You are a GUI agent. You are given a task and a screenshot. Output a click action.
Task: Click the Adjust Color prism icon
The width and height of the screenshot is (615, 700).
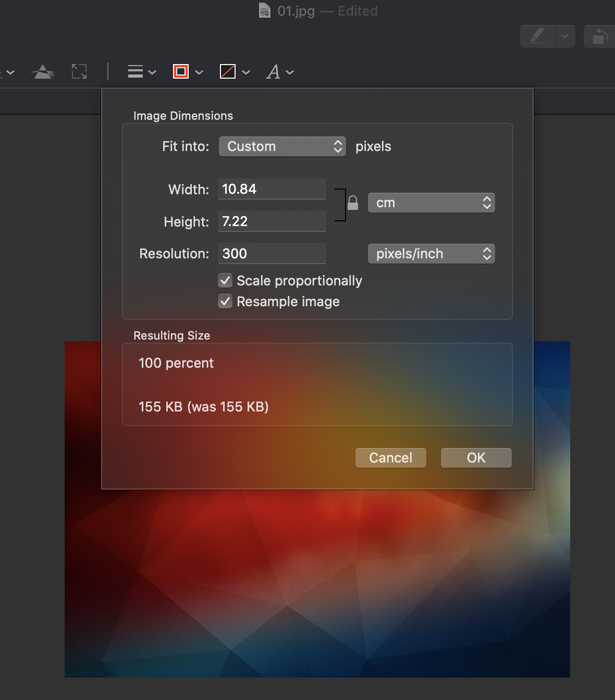[43, 71]
